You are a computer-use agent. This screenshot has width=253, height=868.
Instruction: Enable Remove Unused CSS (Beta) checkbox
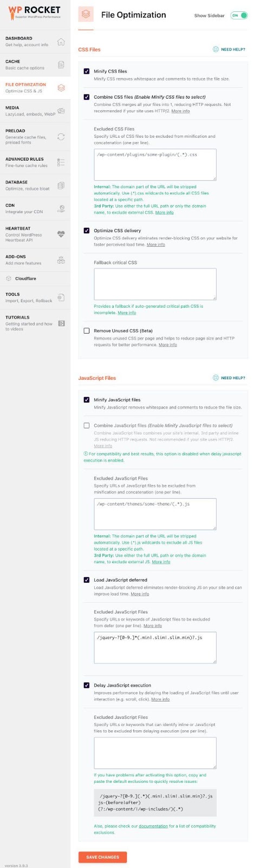[87, 330]
